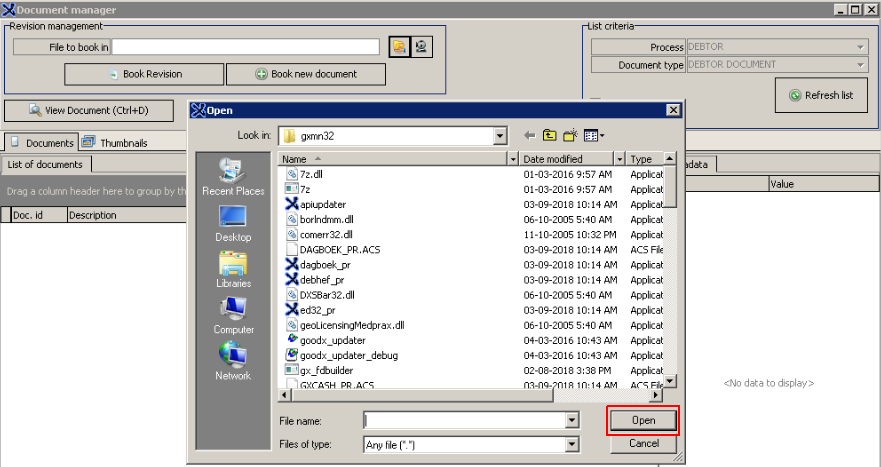Image resolution: width=881 pixels, height=467 pixels.
Task: Sort files by Date modified column
Action: point(565,159)
